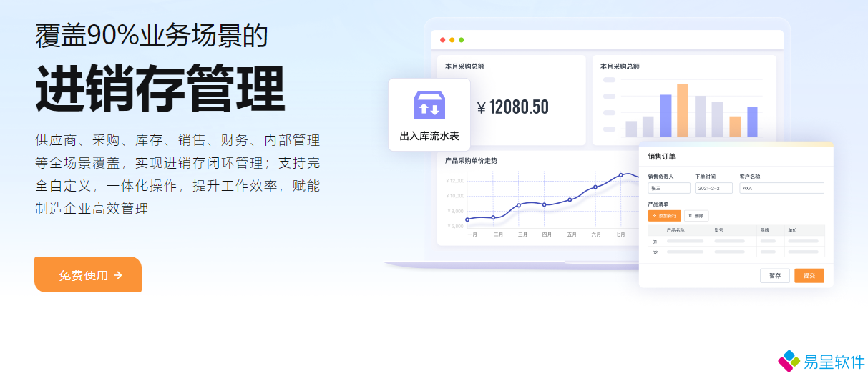Viewport: 868px width, 376px height.
Task: Click the 提交 submit button
Action: click(x=809, y=275)
